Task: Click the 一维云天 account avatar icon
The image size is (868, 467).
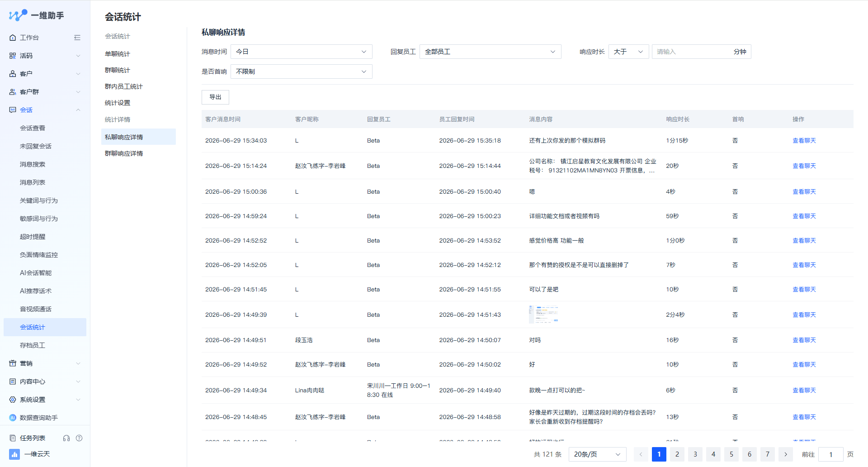Action: (14, 454)
